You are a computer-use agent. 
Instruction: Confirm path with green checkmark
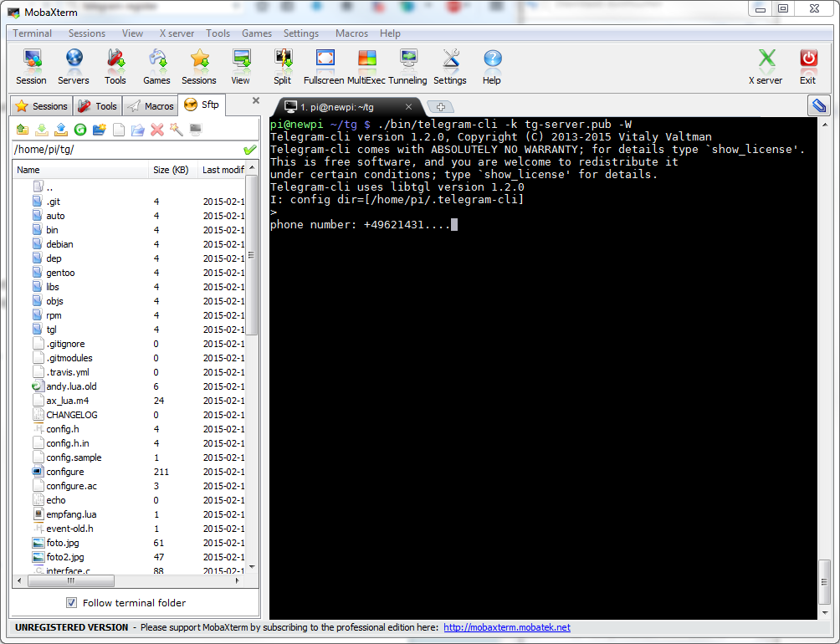point(249,150)
